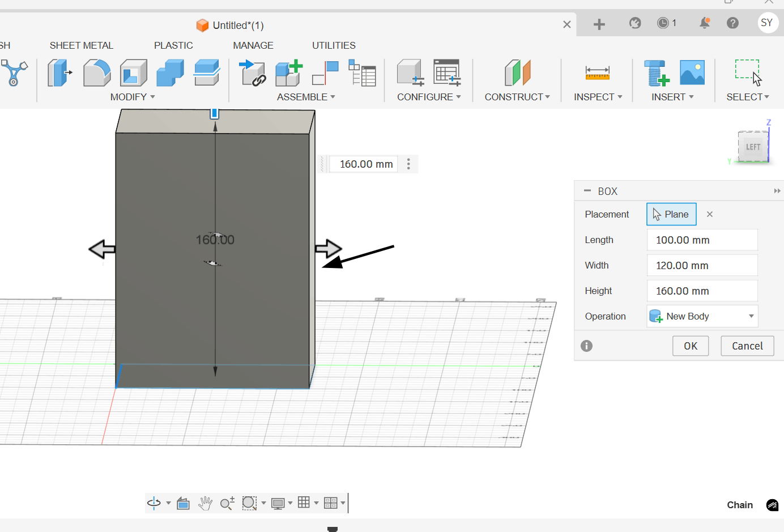Select the Pan hand tool

pos(205,503)
